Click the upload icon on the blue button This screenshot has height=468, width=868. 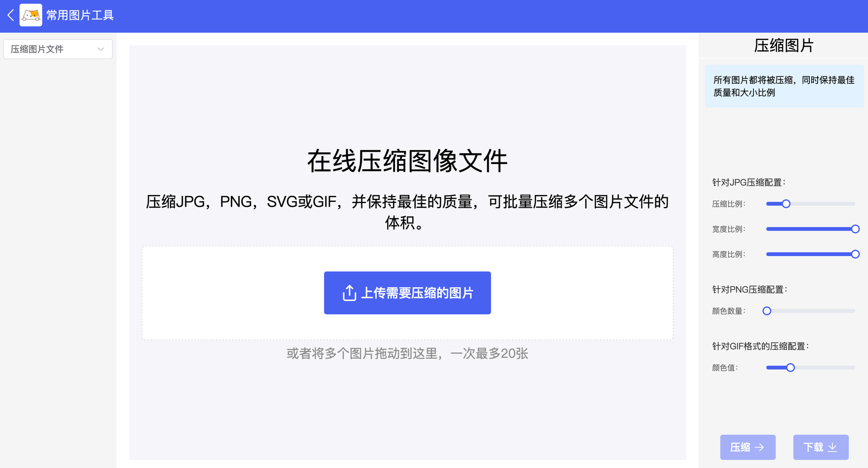click(349, 293)
